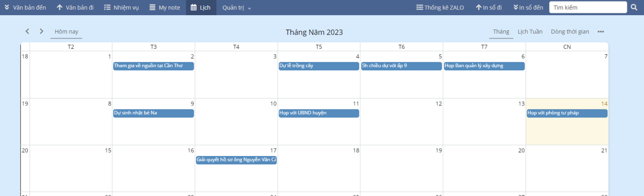Click the search magnifier icon
The width and height of the screenshot is (644, 196).
pos(634,7)
